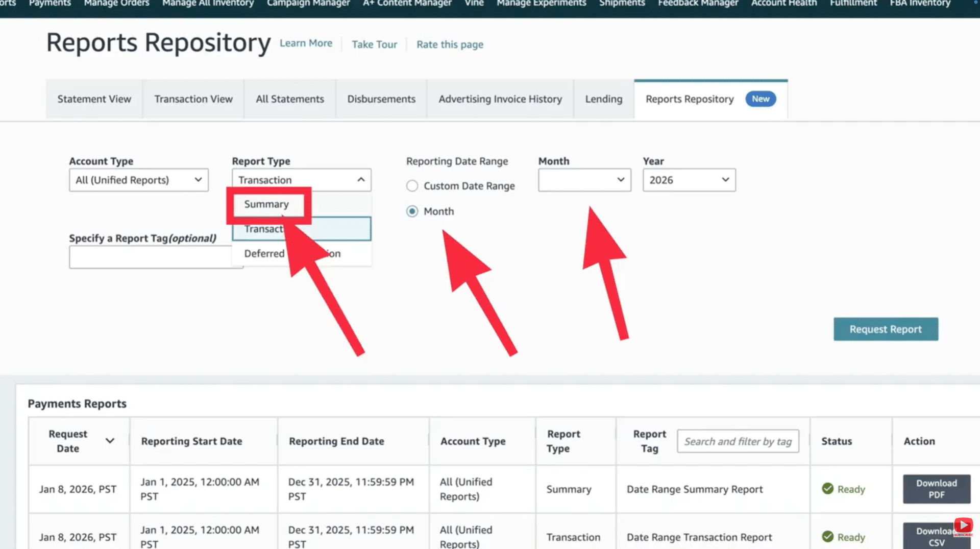
Task: Go to the Disbursements tab
Action: (x=381, y=99)
